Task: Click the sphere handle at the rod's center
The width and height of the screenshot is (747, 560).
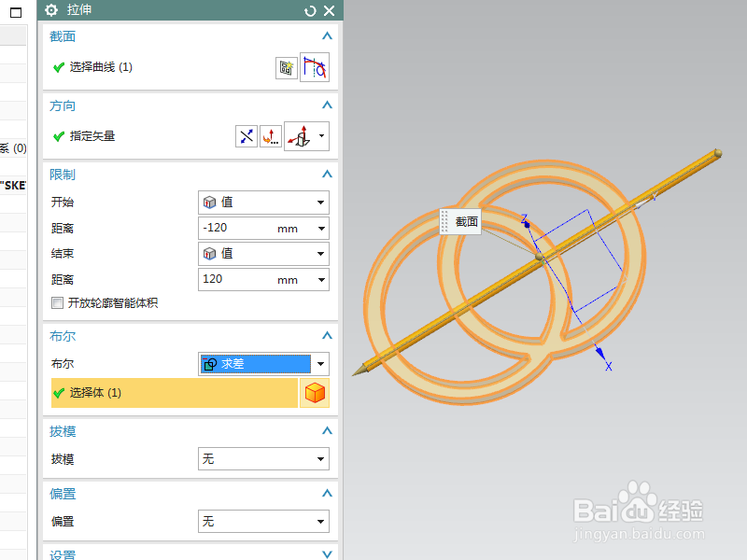Action: point(540,258)
